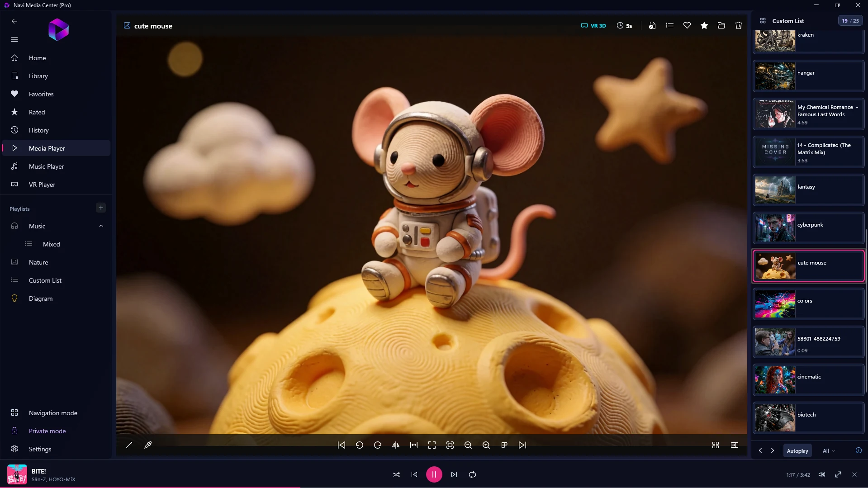Go to the previous image in viewer
The image size is (868, 488).
[341, 445]
